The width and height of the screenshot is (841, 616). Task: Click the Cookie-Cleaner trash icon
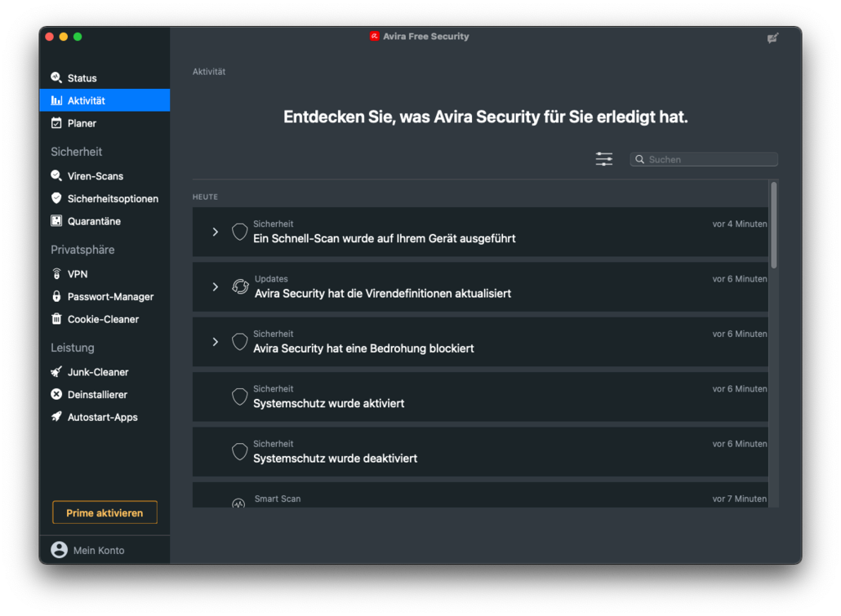point(56,319)
